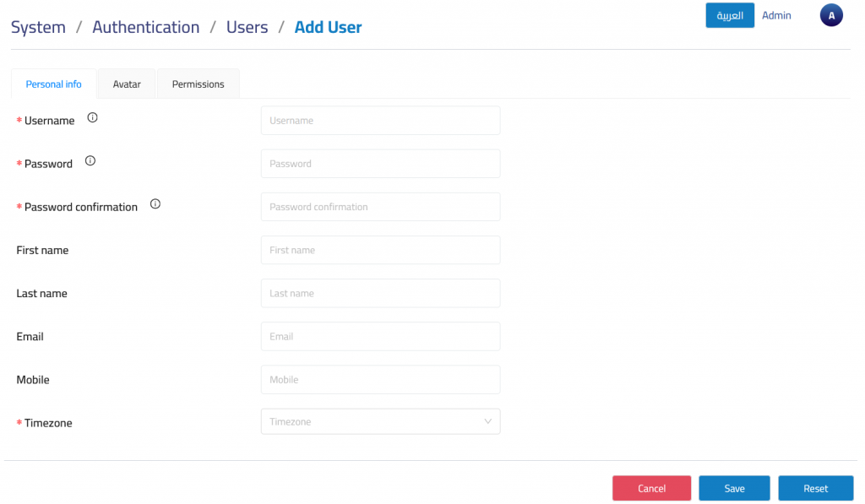Focus the Mobile input field

pos(380,380)
